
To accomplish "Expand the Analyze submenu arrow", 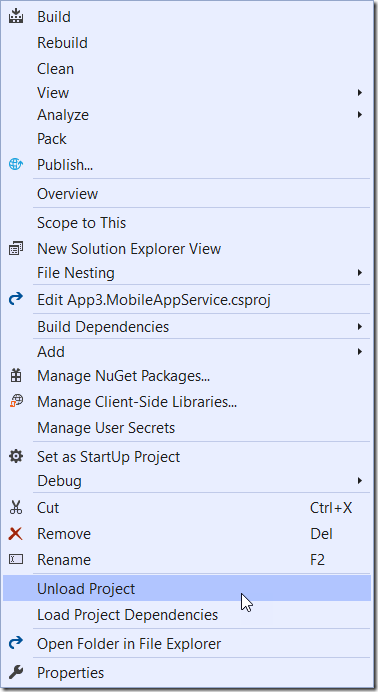I will 360,115.
